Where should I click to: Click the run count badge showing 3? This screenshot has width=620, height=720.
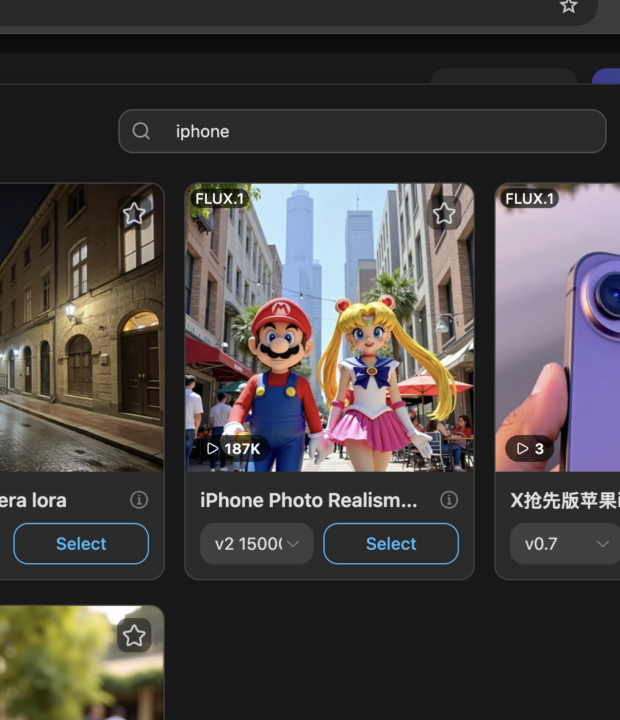(530, 448)
